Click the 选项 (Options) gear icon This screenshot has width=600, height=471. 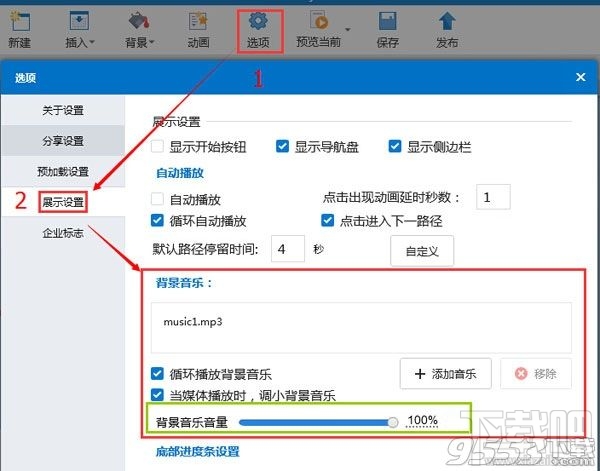(x=258, y=21)
